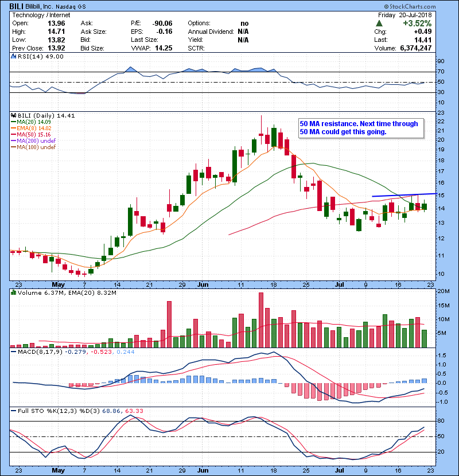Click the 20M volume axis label
The width and height of the screenshot is (459, 476).
[443, 291]
